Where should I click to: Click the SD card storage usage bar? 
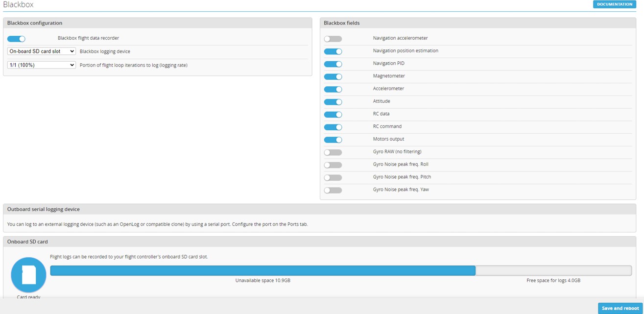pos(340,270)
